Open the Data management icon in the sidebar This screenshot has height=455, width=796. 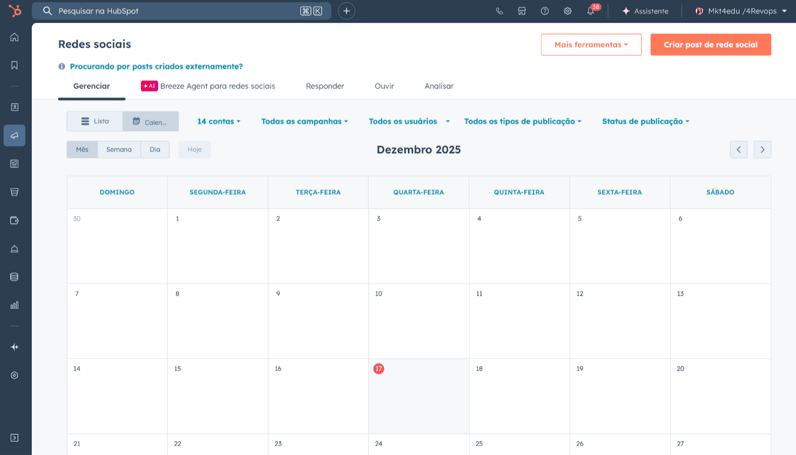[x=14, y=277]
